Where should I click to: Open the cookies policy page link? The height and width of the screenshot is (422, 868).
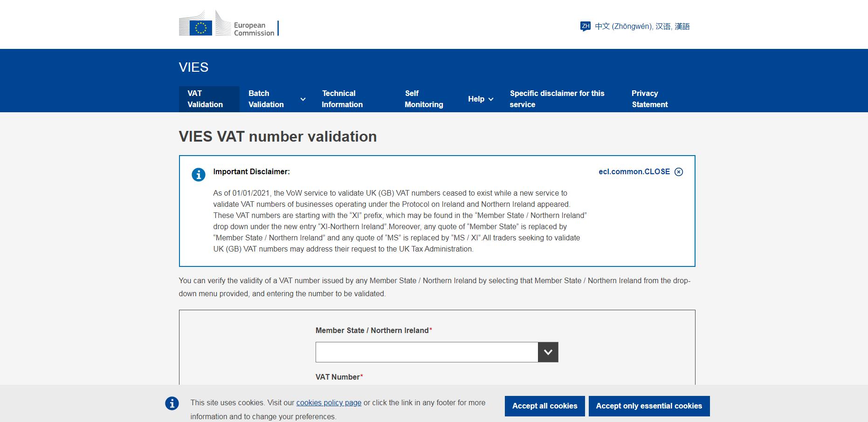(x=329, y=402)
